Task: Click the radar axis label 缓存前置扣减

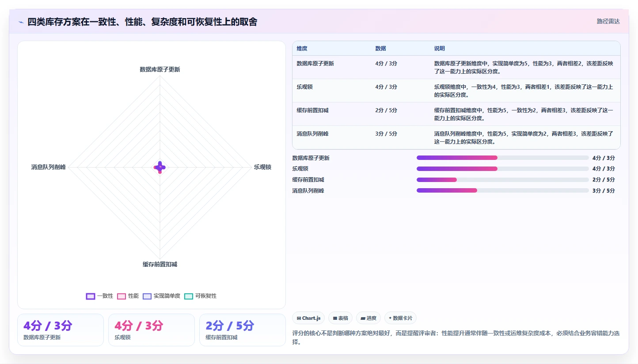Action: pos(160,264)
